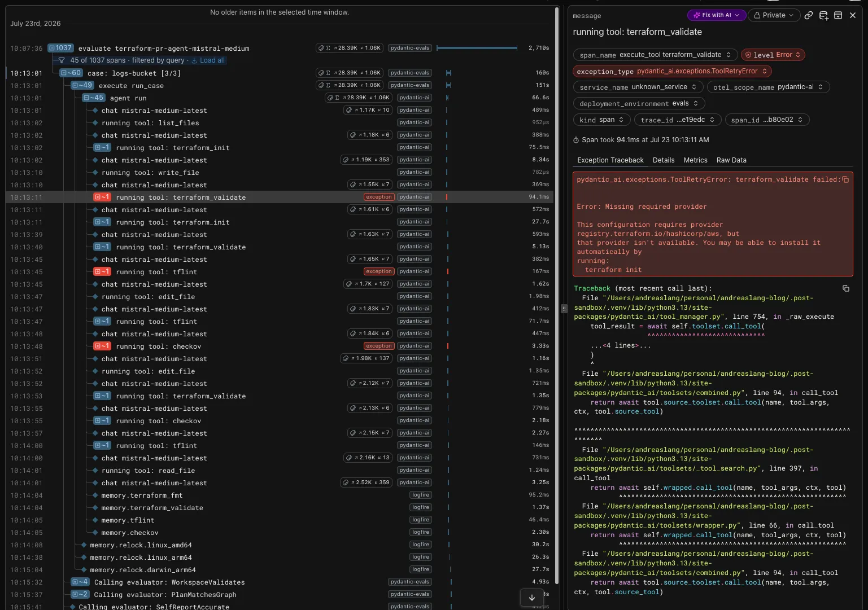This screenshot has height=610, width=868.
Task: Click diamond icon beside memory.relock.linux_amd64
Action: pos(84,545)
